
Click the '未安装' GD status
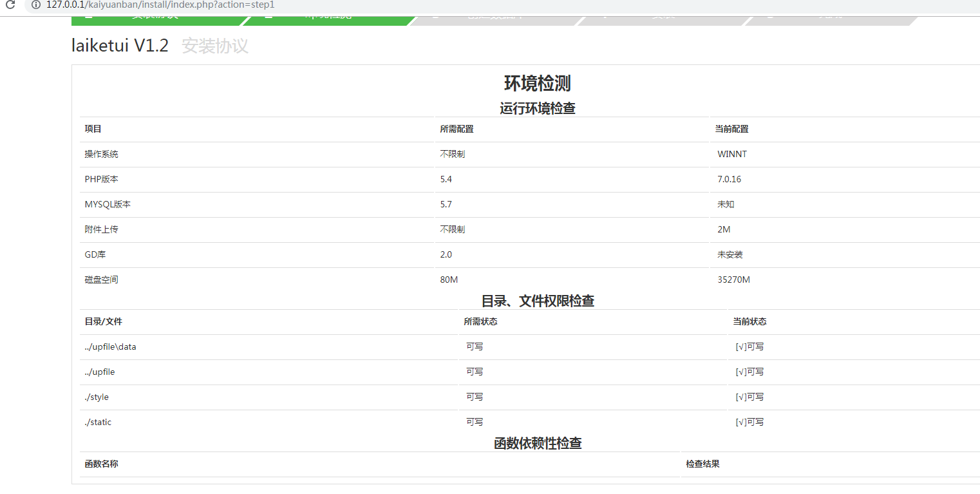coord(730,254)
